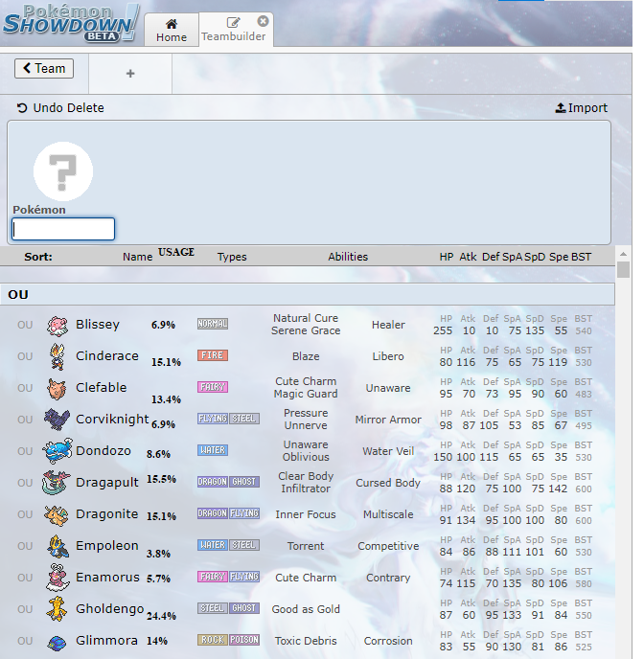Select the Enamorus sprite icon
The width and height of the screenshot is (644, 659).
click(x=57, y=577)
